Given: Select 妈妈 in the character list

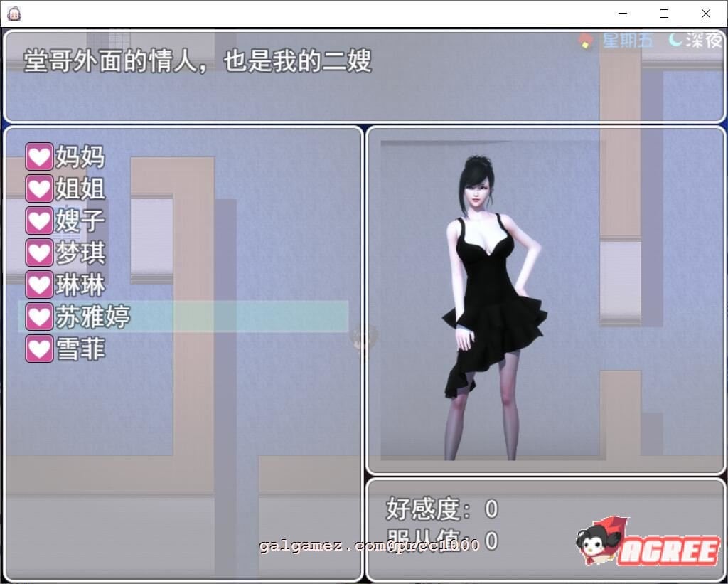Looking at the screenshot, I should click(81, 156).
